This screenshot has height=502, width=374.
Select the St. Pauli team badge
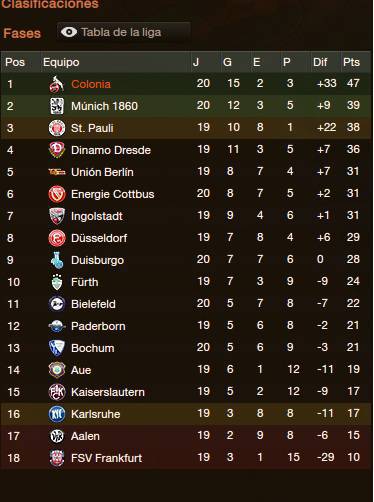point(57,128)
